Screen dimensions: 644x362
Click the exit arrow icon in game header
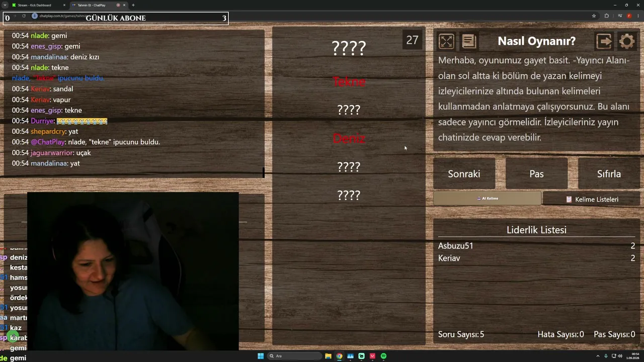(x=604, y=41)
